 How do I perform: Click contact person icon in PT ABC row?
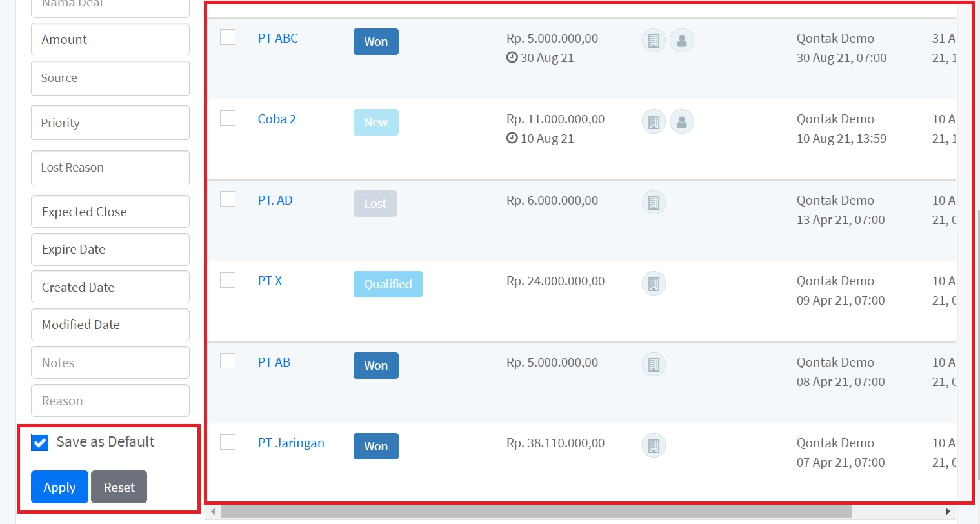click(682, 41)
